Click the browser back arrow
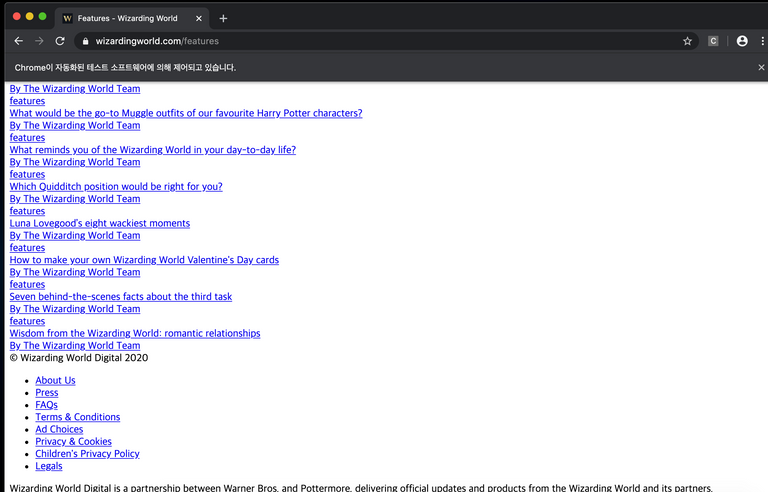 tap(19, 41)
